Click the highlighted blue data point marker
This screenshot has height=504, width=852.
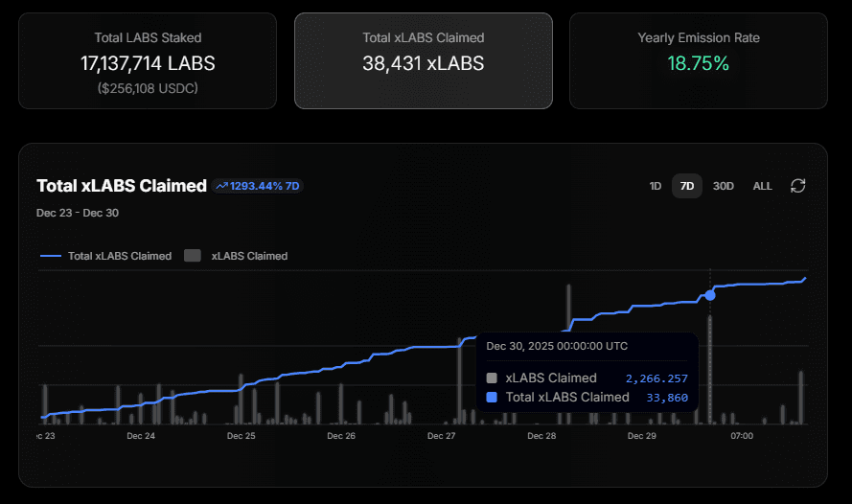click(x=709, y=295)
